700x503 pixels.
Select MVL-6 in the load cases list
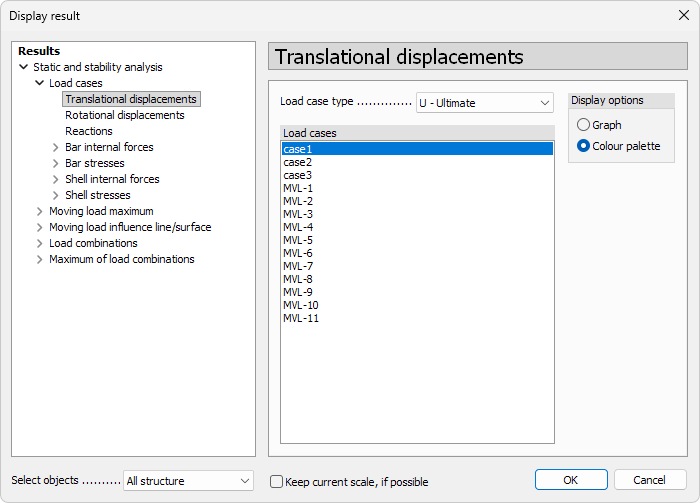(417, 253)
